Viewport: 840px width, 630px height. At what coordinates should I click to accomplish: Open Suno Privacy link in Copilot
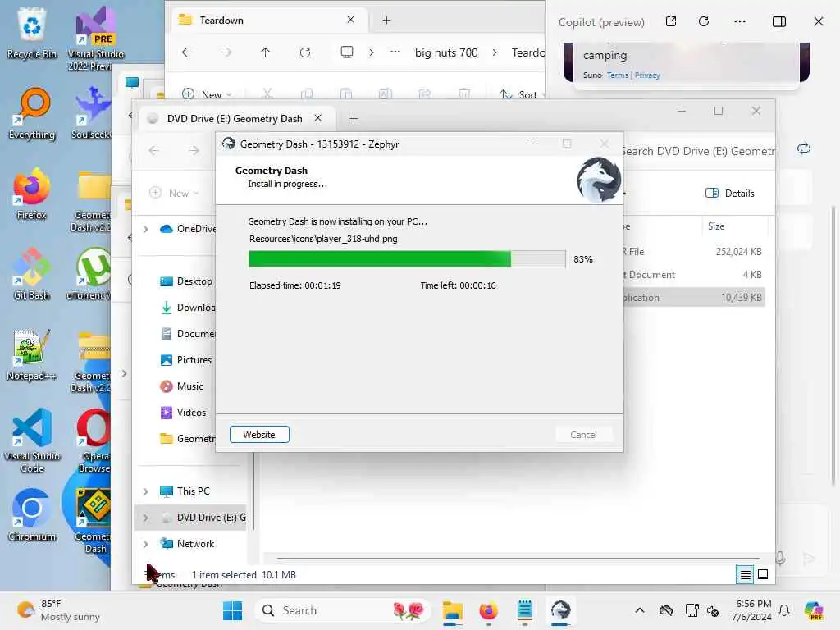[647, 75]
